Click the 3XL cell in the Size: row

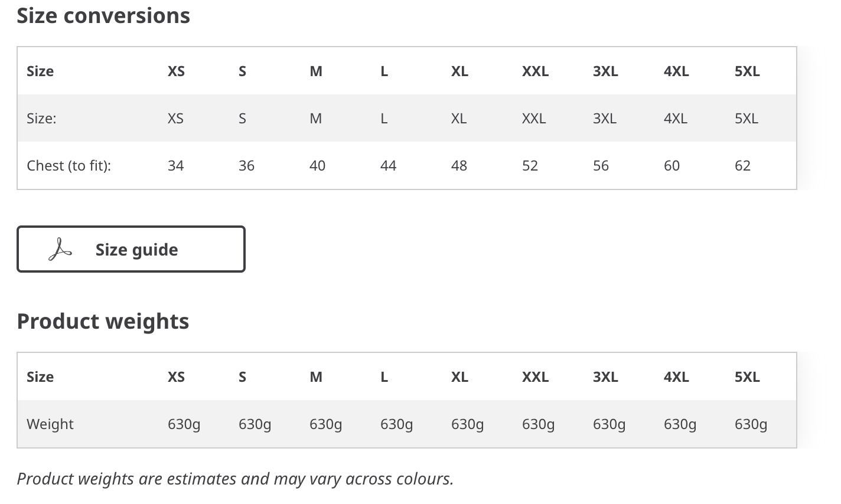(x=605, y=119)
